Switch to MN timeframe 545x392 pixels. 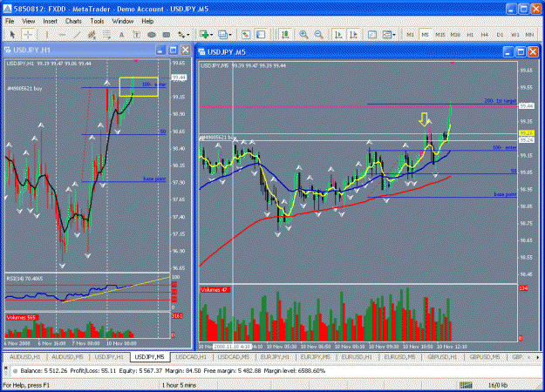(x=529, y=35)
